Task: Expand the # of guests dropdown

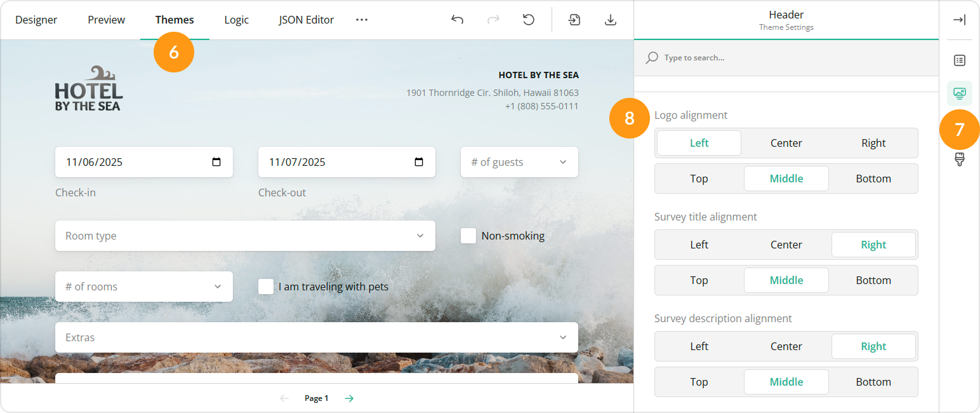Action: click(519, 162)
